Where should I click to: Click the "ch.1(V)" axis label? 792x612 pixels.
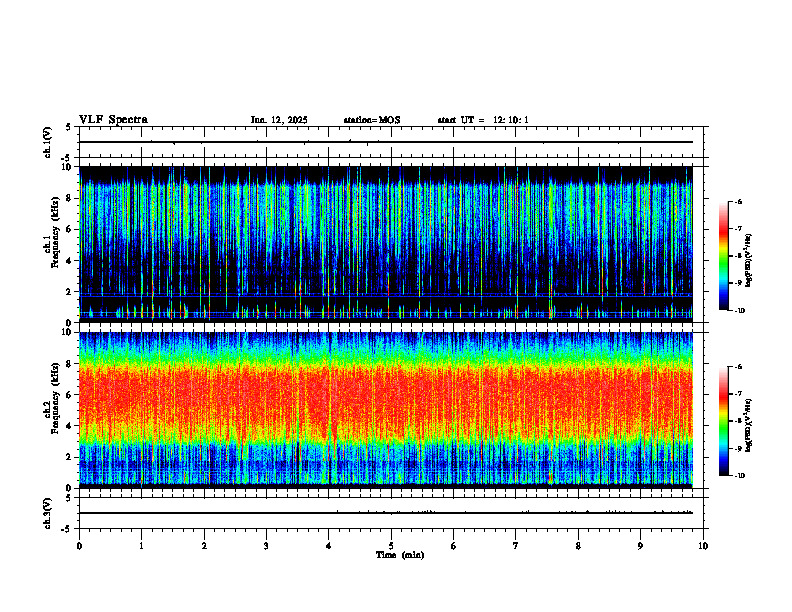pos(47,142)
